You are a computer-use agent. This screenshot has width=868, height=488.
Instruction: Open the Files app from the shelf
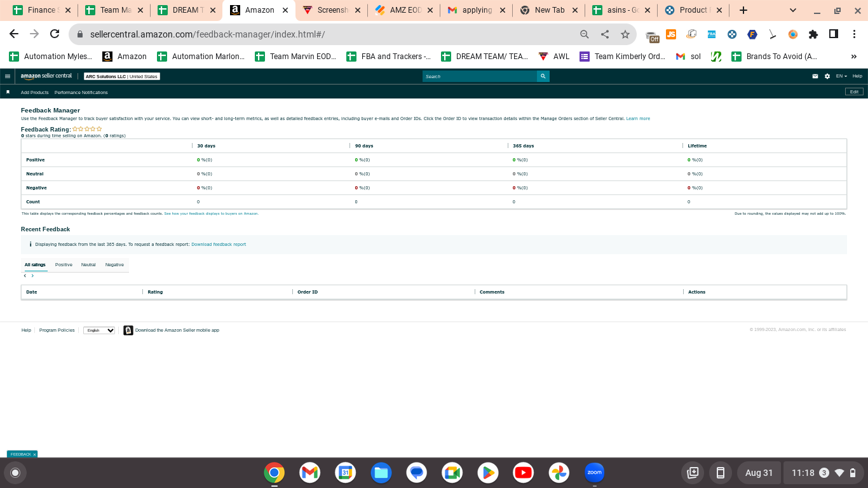click(x=381, y=473)
